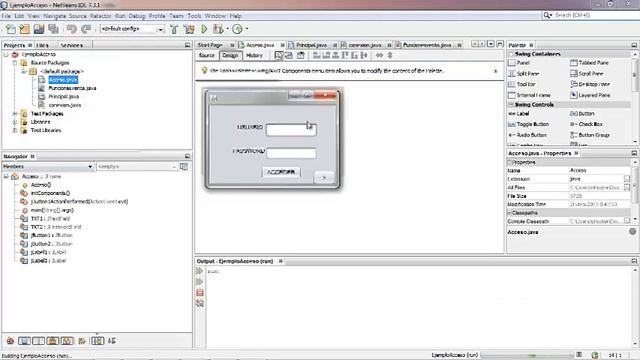Image resolution: width=640 pixels, height=360 pixels.
Task: Click the Save All toolbar icon
Action: [53, 29]
